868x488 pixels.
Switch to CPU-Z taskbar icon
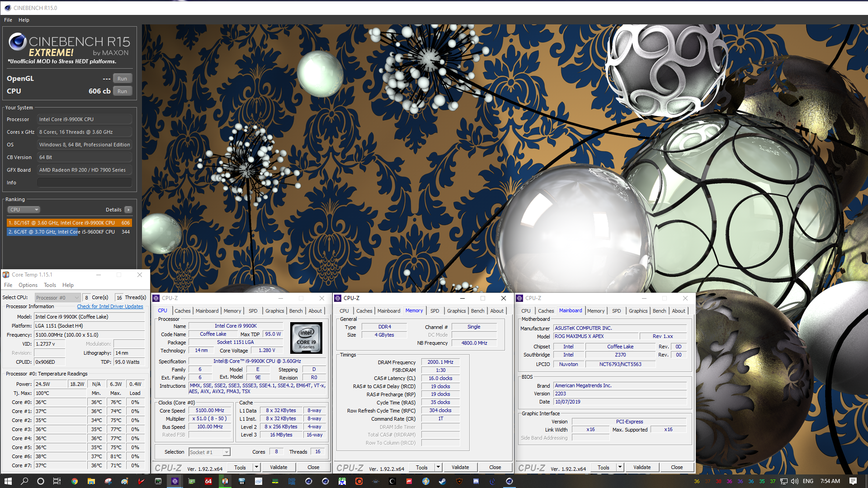tap(175, 481)
